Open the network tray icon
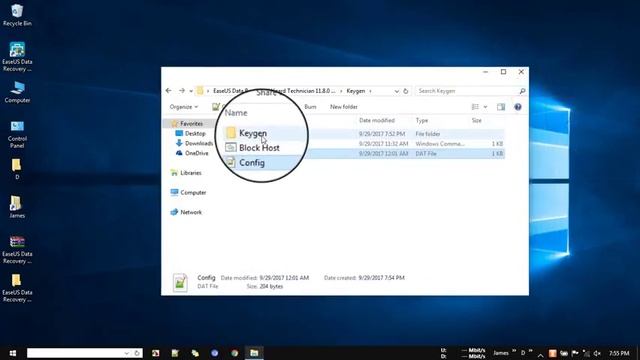Image resolution: width=640 pixels, height=360 pixels. pyautogui.click(x=586, y=353)
